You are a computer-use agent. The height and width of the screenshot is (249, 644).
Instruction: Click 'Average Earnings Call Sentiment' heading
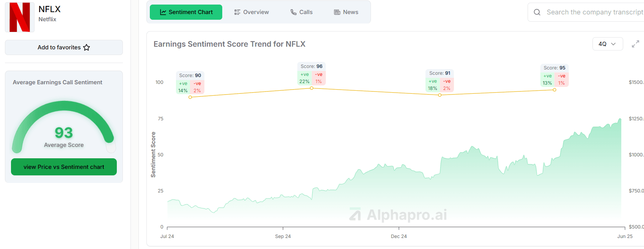(58, 82)
